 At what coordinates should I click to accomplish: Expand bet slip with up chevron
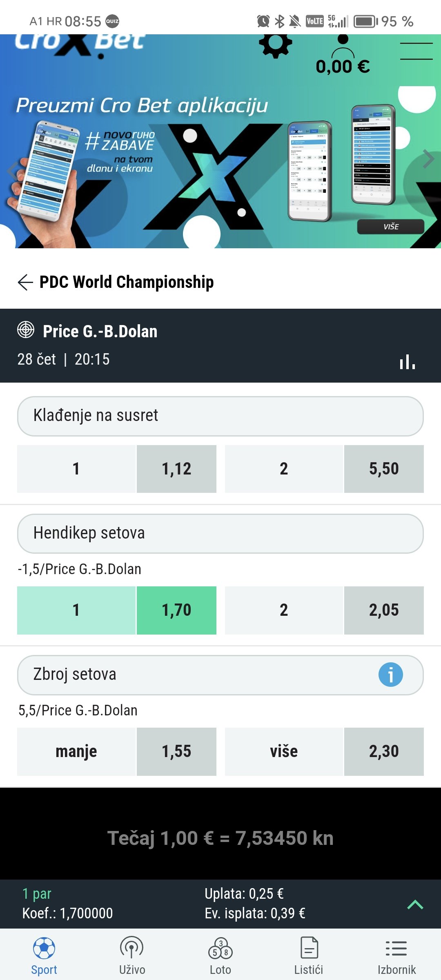click(415, 904)
